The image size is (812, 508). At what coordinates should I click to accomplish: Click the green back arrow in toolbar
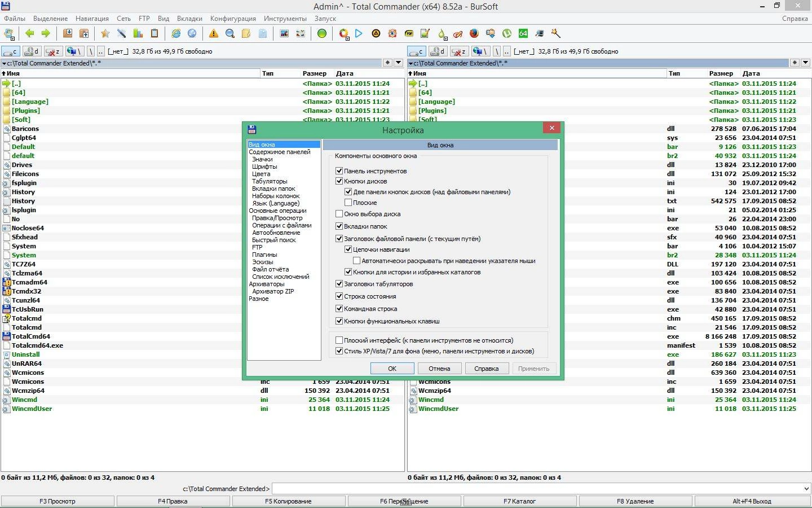30,33
